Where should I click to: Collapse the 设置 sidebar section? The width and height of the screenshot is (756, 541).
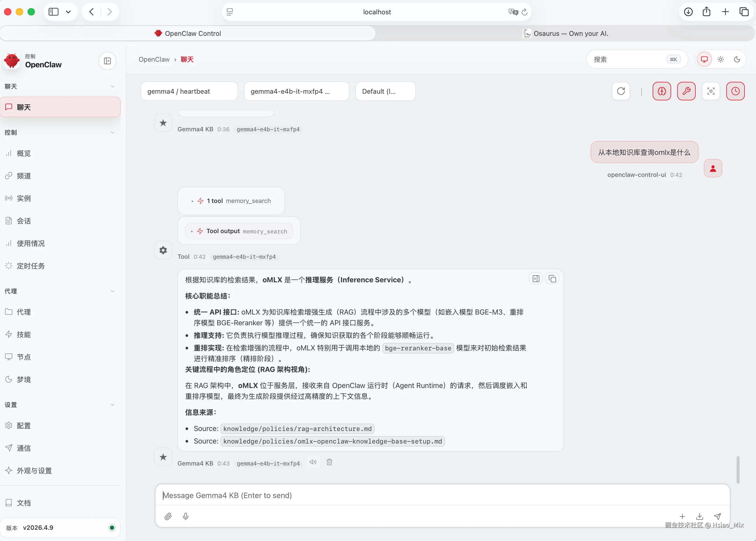tap(113, 405)
